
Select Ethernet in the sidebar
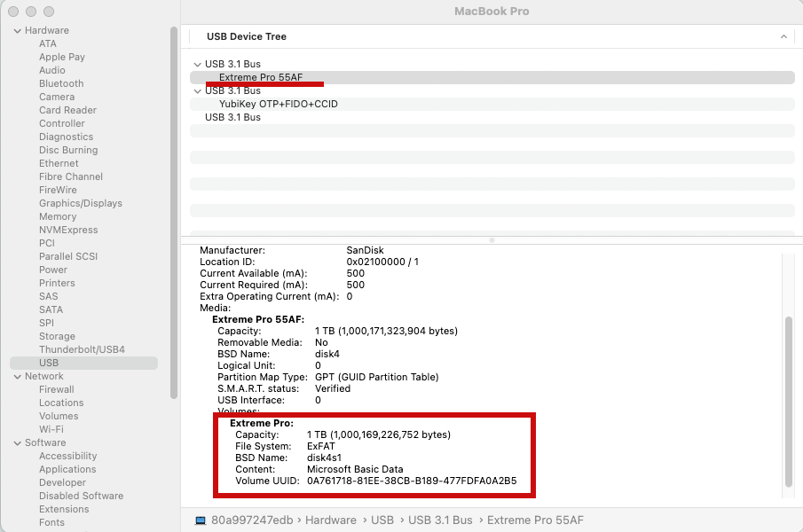(x=59, y=164)
